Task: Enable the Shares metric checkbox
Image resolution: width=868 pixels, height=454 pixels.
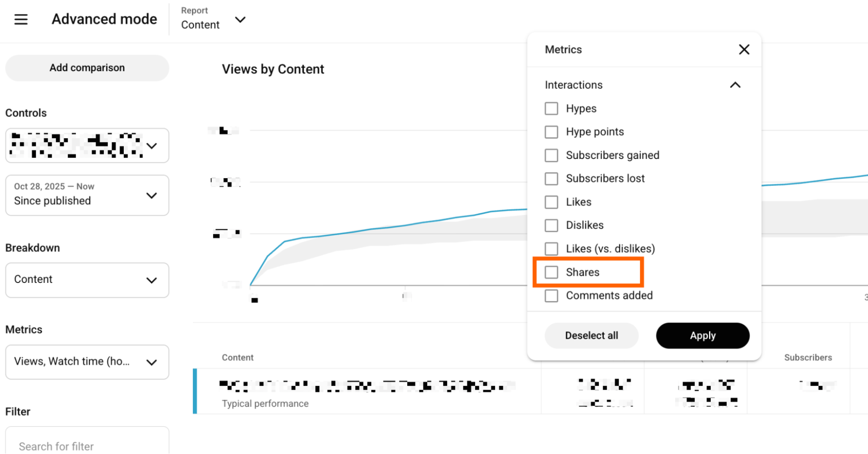Action: (x=551, y=272)
